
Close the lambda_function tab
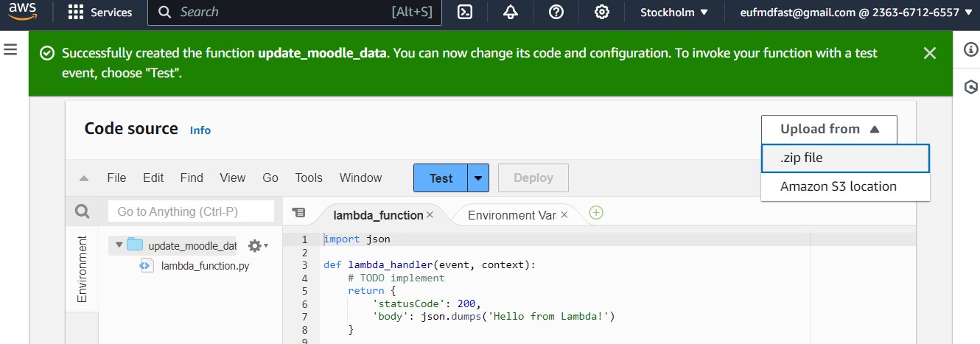click(430, 215)
